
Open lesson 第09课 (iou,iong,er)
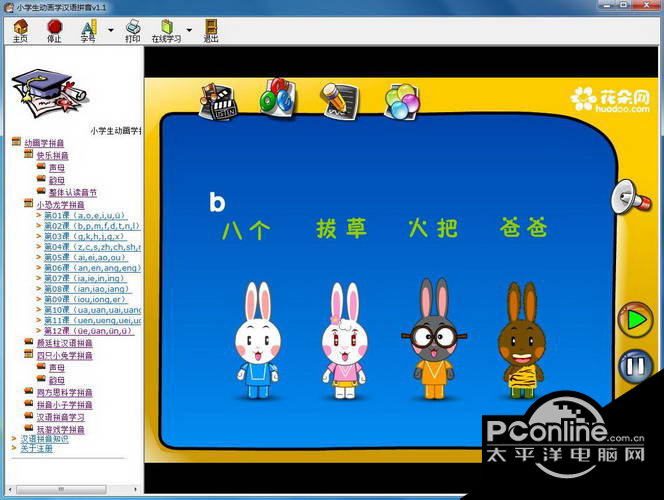pos(86,300)
